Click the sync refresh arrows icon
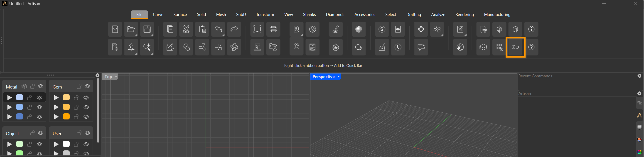 click(x=499, y=29)
